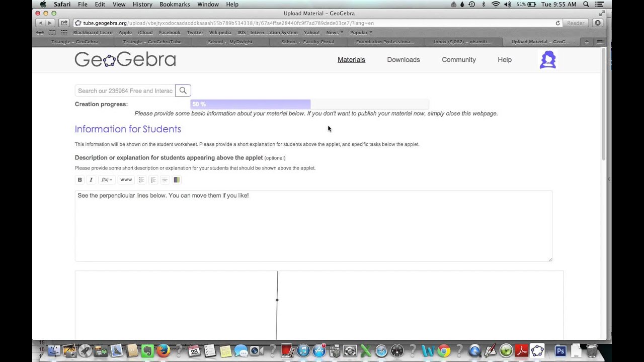Viewport: 644px width, 362px height.
Task: Show the bookmarks book icon
Action: (x=52, y=33)
